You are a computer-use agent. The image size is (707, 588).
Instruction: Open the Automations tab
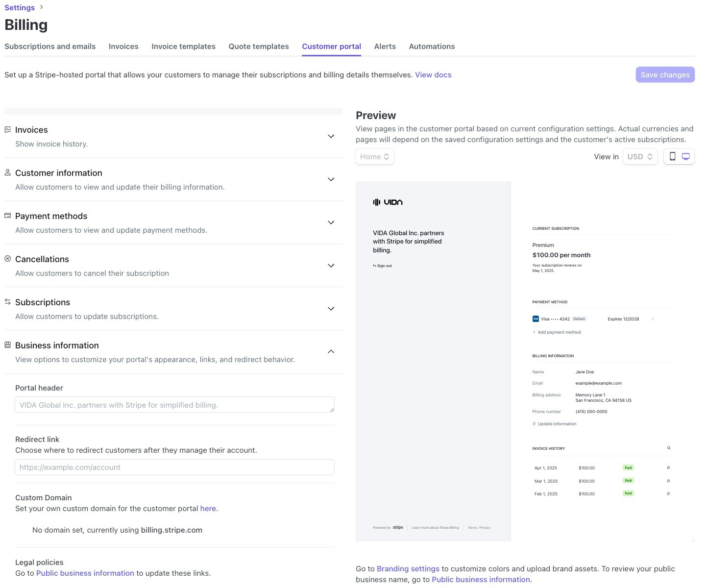pos(431,46)
